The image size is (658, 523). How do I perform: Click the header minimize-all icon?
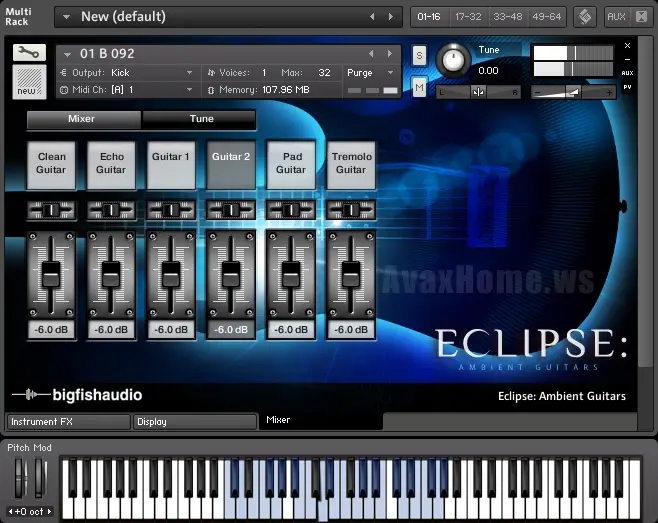641,17
